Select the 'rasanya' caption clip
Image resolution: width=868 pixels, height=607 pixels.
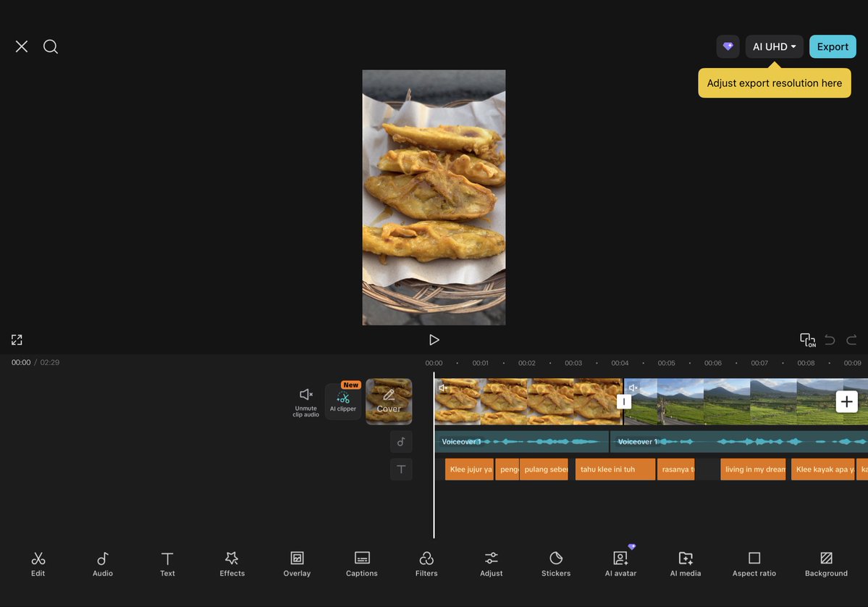click(675, 469)
